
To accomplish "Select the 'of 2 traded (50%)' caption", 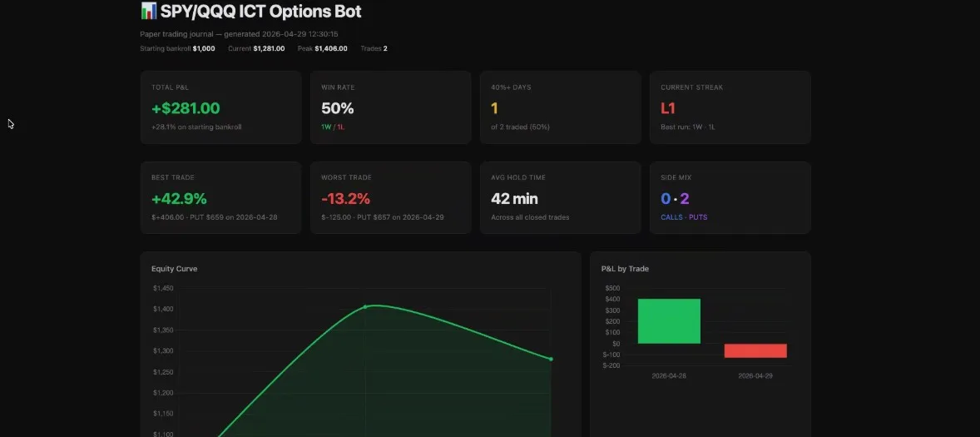I will 521,127.
